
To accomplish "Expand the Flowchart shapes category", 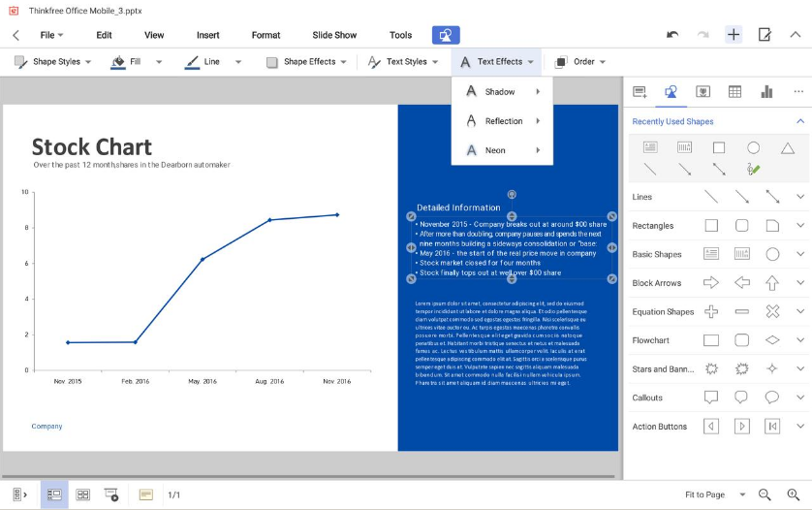I will [x=800, y=340].
